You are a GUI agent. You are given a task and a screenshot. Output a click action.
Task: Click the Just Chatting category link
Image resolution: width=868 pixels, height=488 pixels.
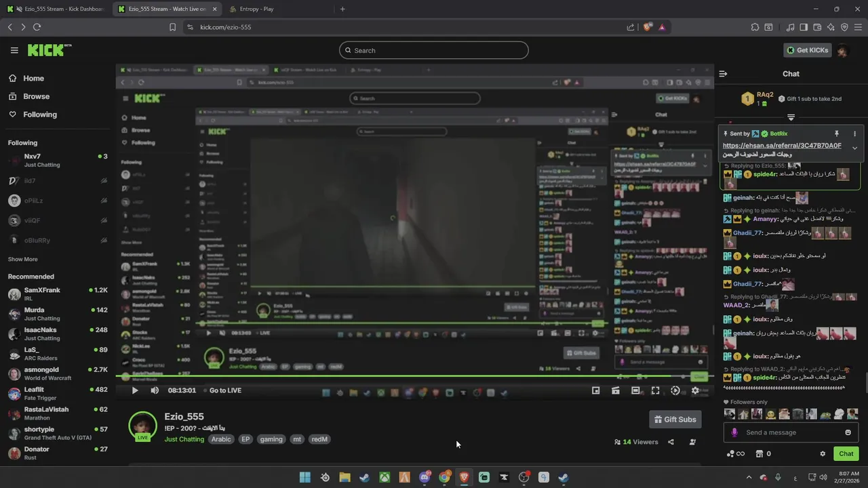(x=184, y=439)
